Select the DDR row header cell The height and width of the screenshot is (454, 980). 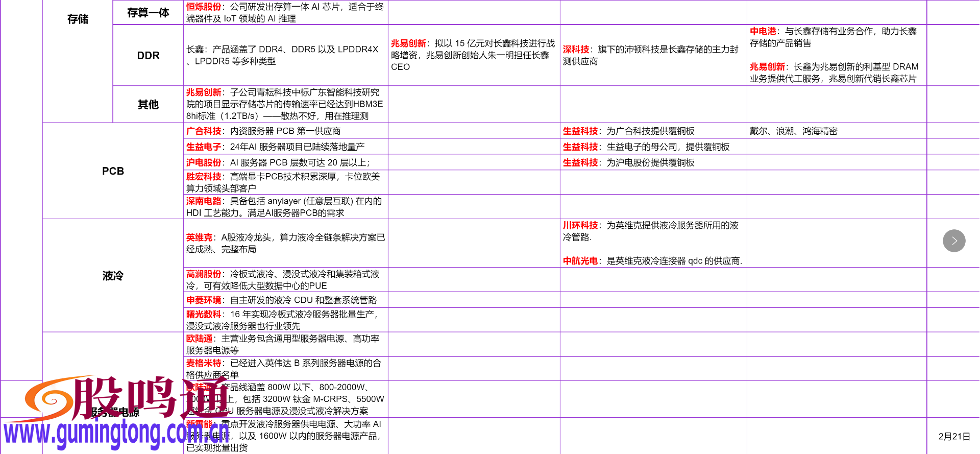click(148, 55)
